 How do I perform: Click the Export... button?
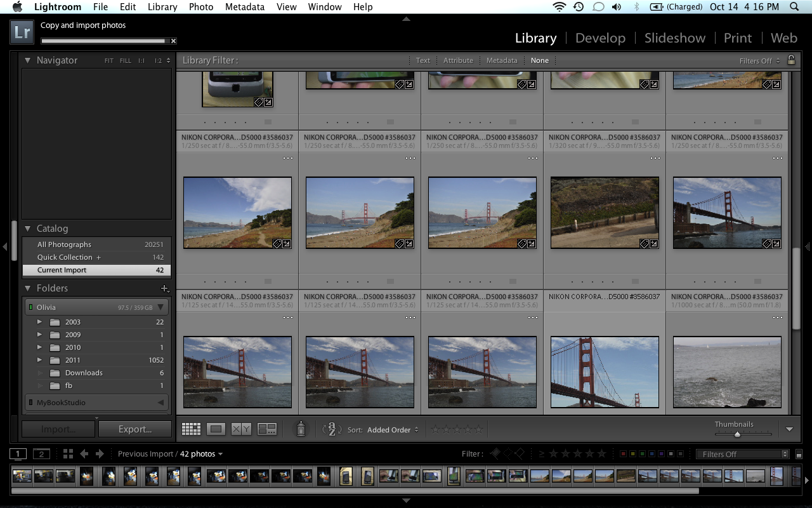(135, 429)
